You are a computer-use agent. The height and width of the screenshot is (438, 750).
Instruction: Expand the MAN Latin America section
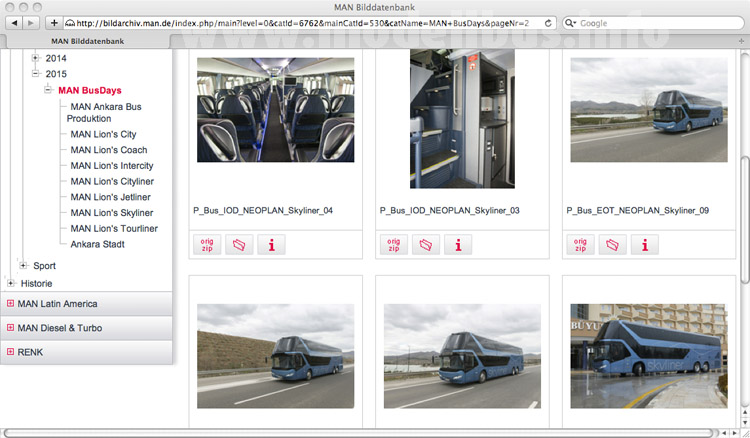point(11,303)
